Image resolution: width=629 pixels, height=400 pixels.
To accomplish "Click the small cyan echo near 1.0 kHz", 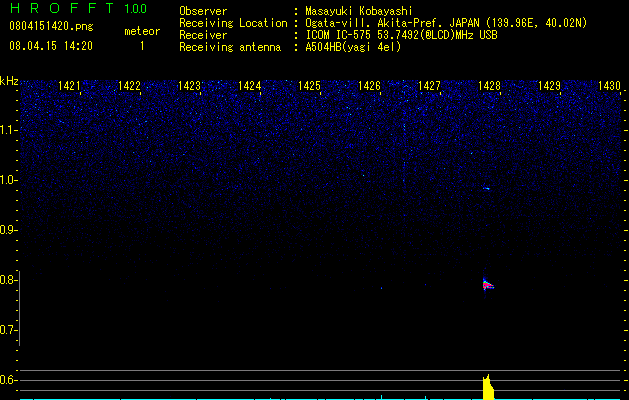I will (x=487, y=188).
